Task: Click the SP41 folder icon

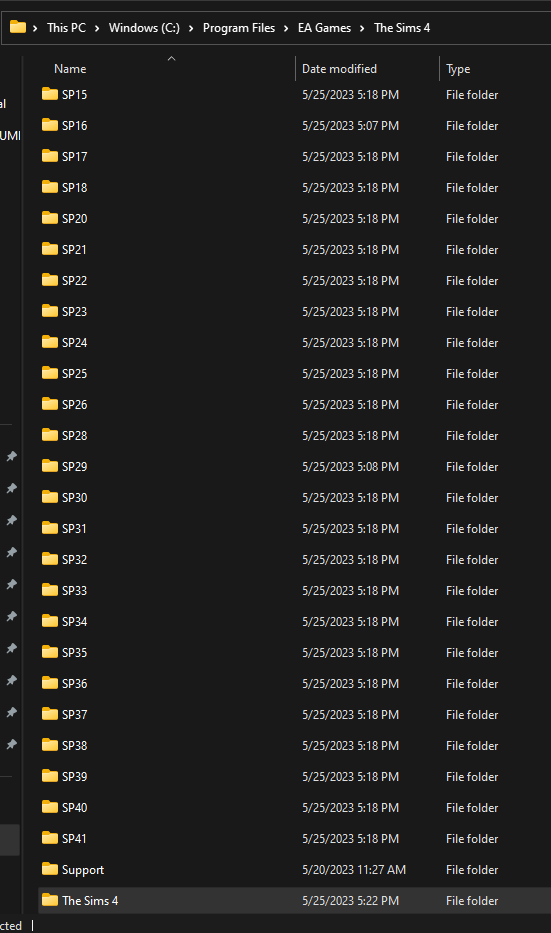Action: click(50, 838)
